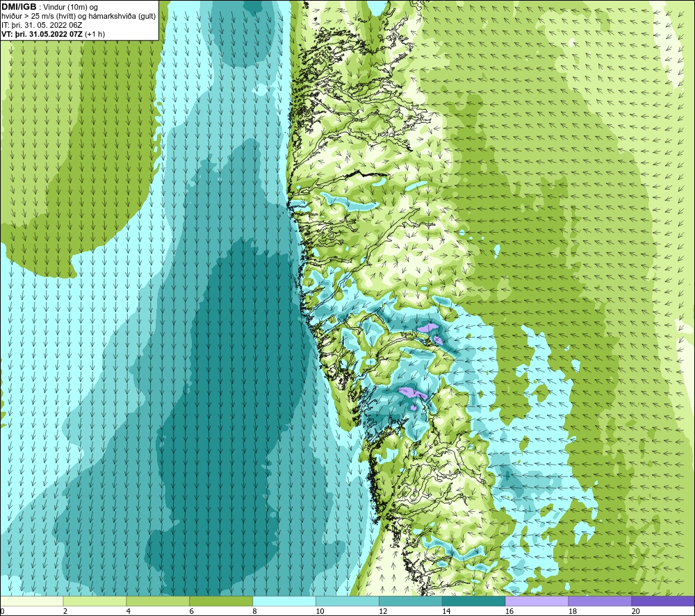Image resolution: width=695 pixels, height=616 pixels.
Task: Click the teal 12–14 m/s legend swatch
Action: pyautogui.click(x=411, y=601)
